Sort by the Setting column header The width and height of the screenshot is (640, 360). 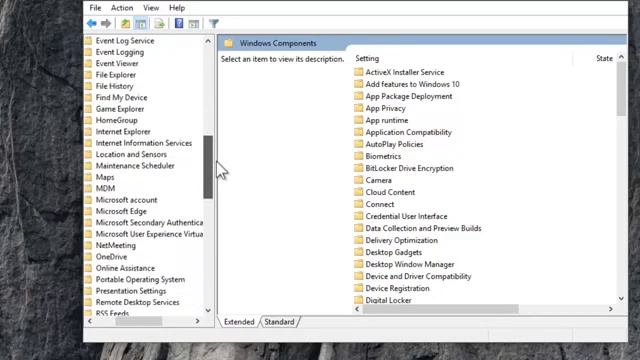tap(367, 58)
